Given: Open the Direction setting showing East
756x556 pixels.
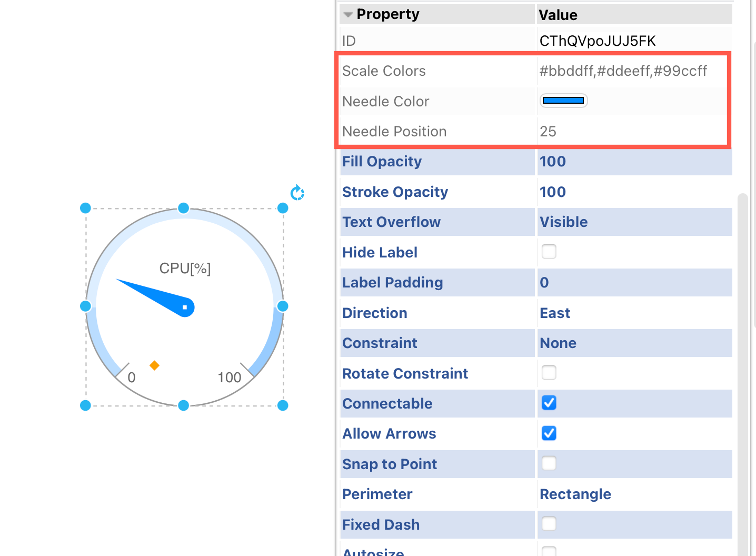Looking at the screenshot, I should pos(555,313).
